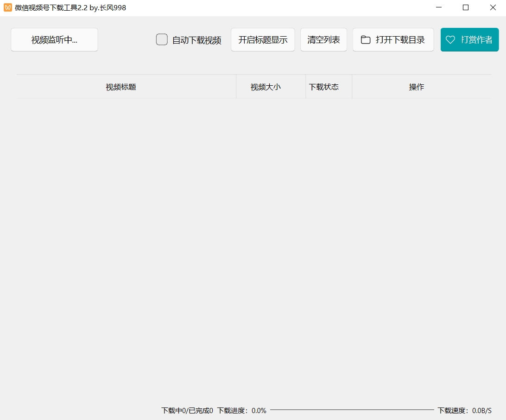Image resolution: width=506 pixels, height=420 pixels.
Task: Click the 下载中0/已完成0 status text
Action: pyautogui.click(x=187, y=411)
